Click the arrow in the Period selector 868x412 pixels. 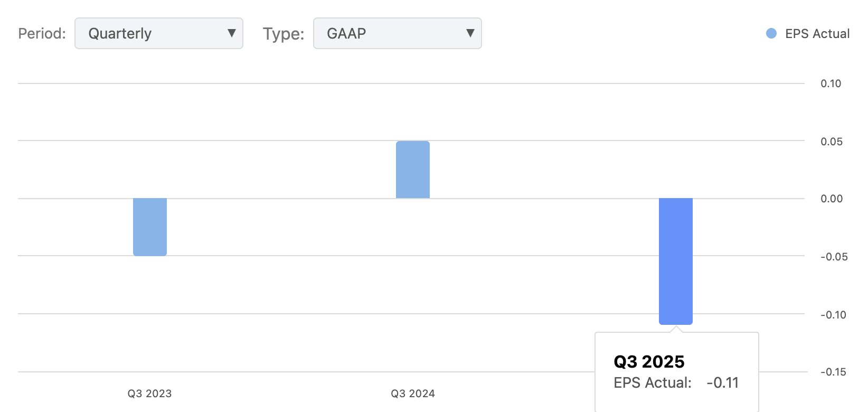pos(231,33)
